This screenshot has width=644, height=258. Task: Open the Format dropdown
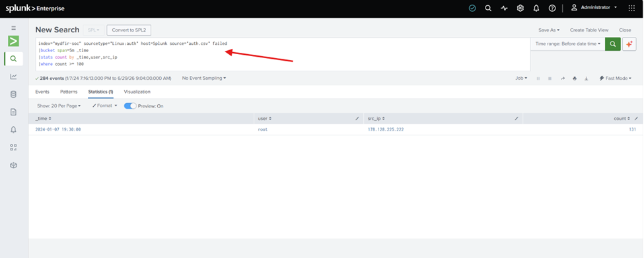tap(105, 106)
